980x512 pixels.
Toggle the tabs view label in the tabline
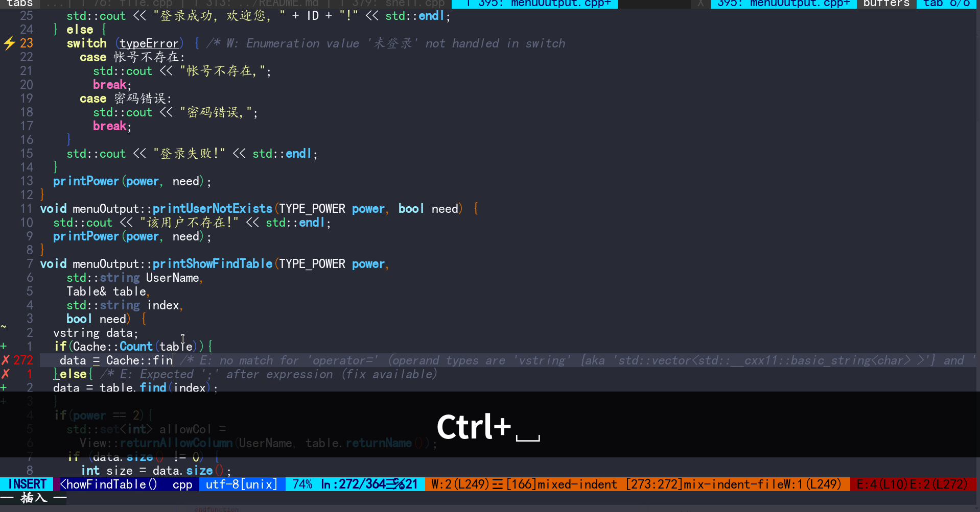point(19,4)
